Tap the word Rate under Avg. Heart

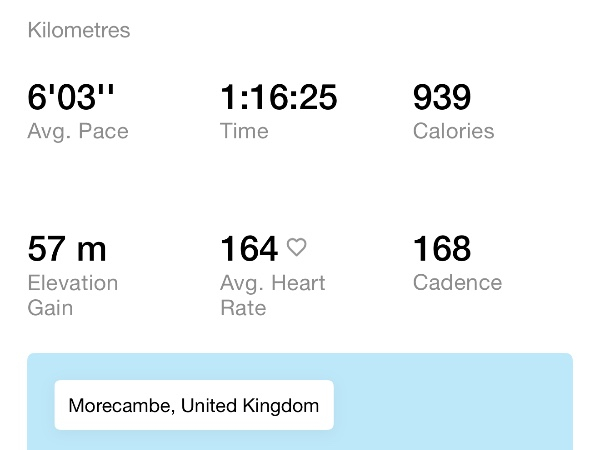pos(243,307)
